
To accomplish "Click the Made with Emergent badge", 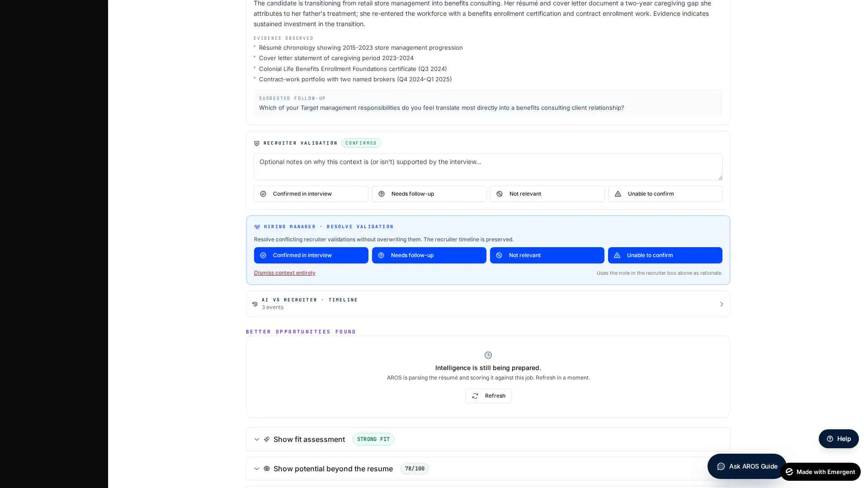I will (x=820, y=472).
